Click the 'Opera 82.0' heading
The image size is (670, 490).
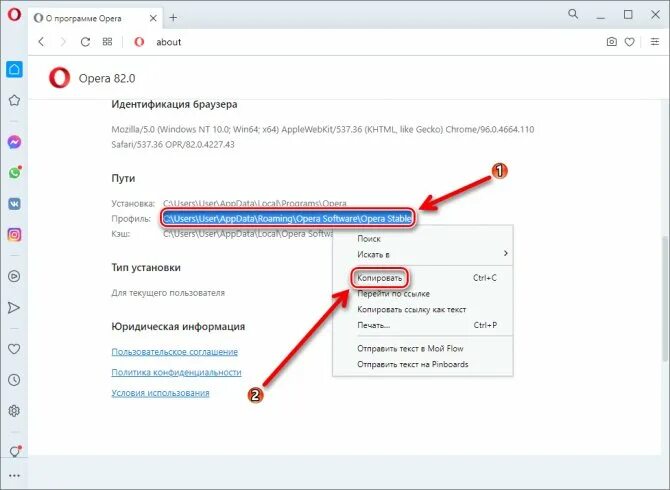107,79
